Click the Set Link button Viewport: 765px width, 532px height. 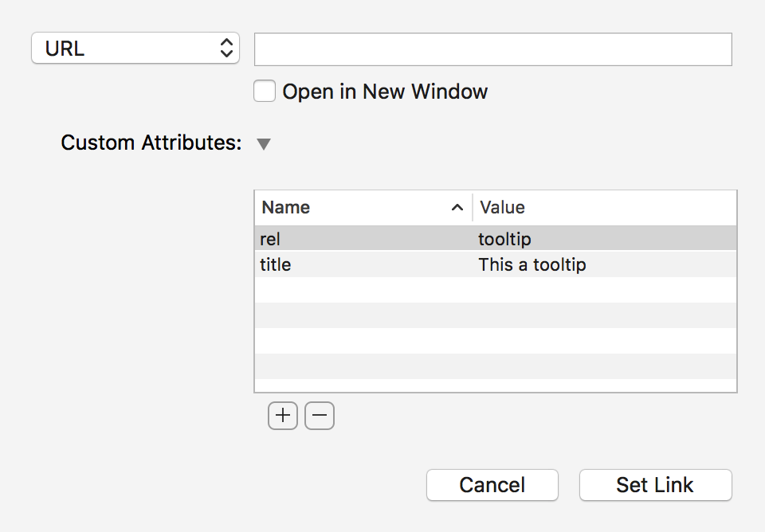655,485
